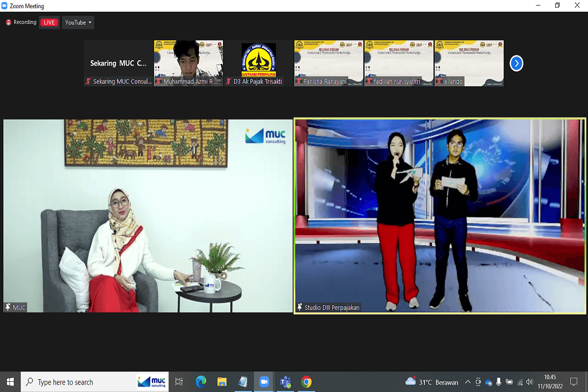This screenshot has width=588, height=392.
Task: Open Wi-Fi network tray icon
Action: click(520, 382)
